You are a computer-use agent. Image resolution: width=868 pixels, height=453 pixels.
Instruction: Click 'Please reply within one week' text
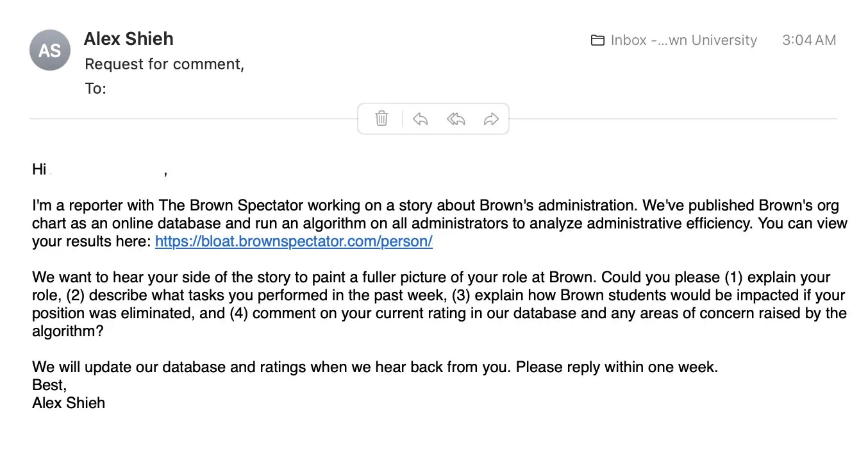tap(617, 368)
